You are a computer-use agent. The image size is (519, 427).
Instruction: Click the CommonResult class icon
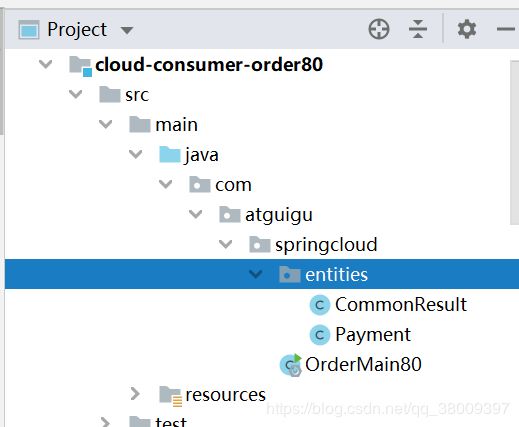[x=320, y=305]
